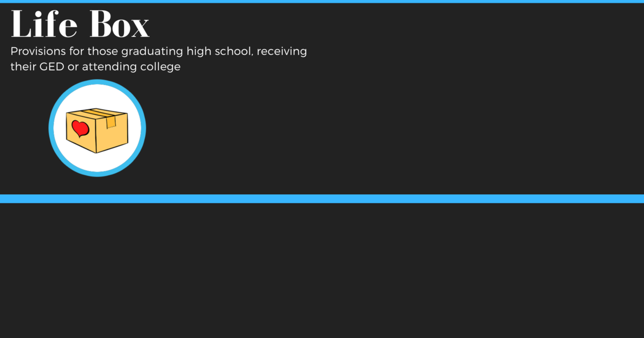
Task: Click the thin blue bar at the top
Action: [322, 2]
